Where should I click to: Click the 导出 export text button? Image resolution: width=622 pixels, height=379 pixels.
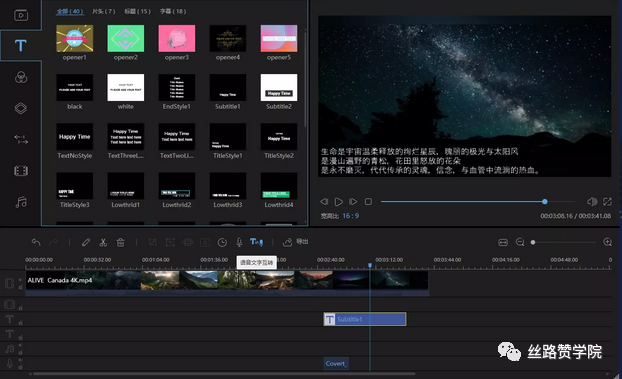click(302, 241)
